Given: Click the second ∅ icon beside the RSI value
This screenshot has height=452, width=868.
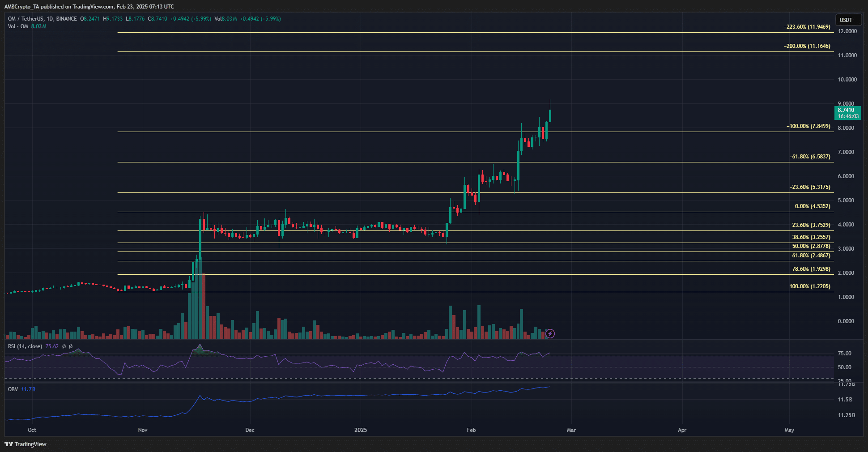Looking at the screenshot, I should [x=71, y=346].
